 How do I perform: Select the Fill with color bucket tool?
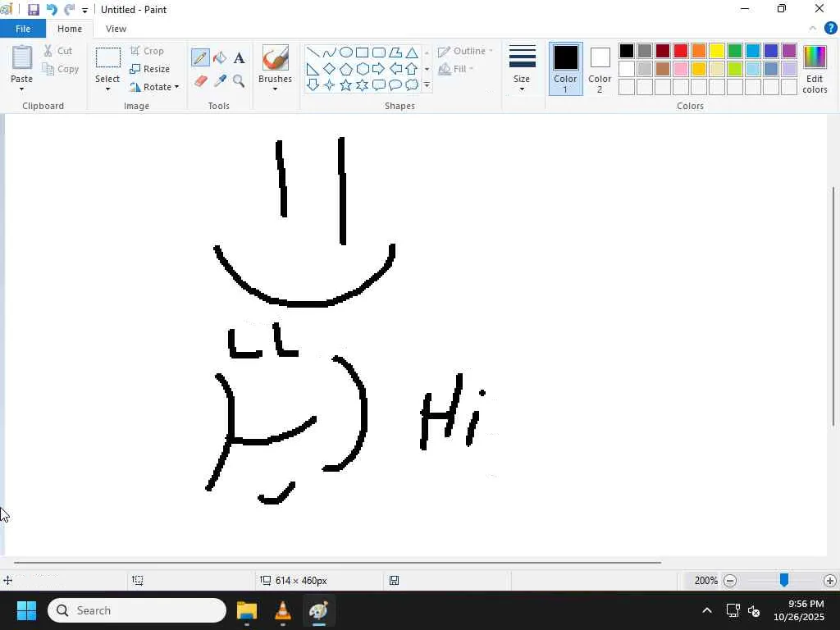point(220,57)
